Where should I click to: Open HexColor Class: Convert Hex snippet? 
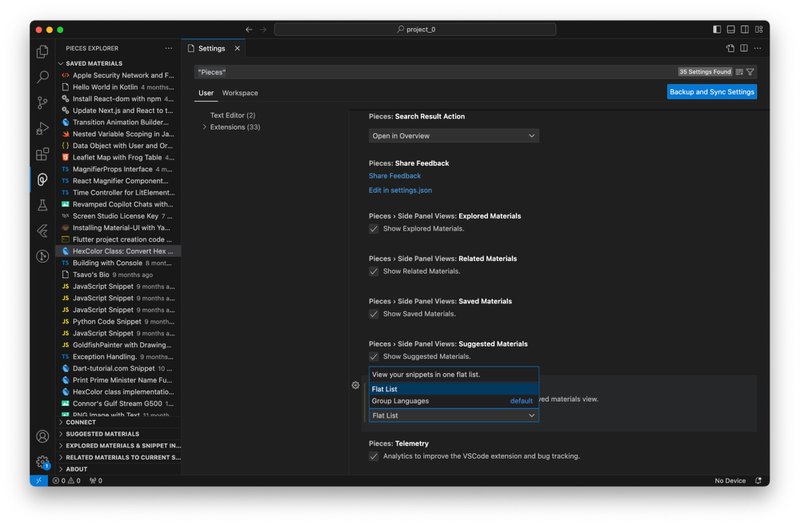pyautogui.click(x=119, y=251)
